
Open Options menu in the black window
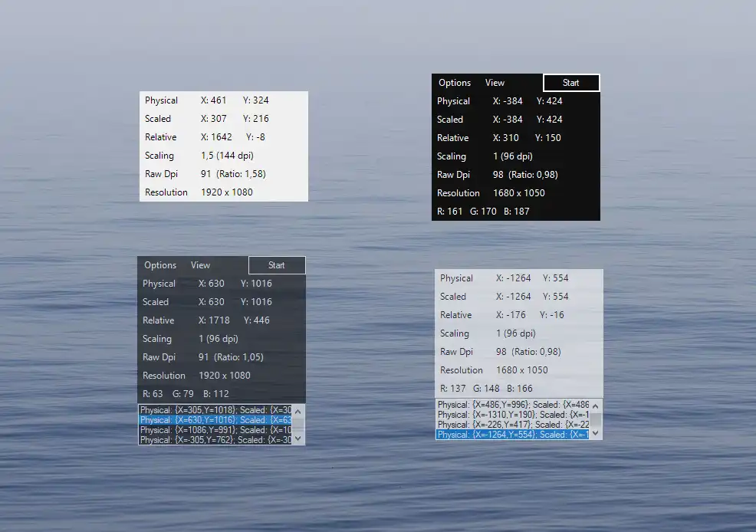(454, 83)
